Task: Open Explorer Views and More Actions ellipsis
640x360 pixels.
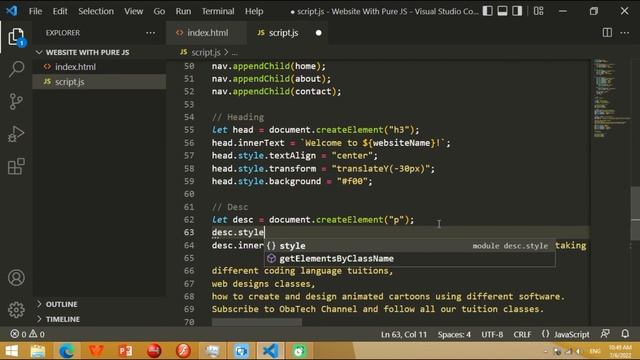Action: [150, 33]
